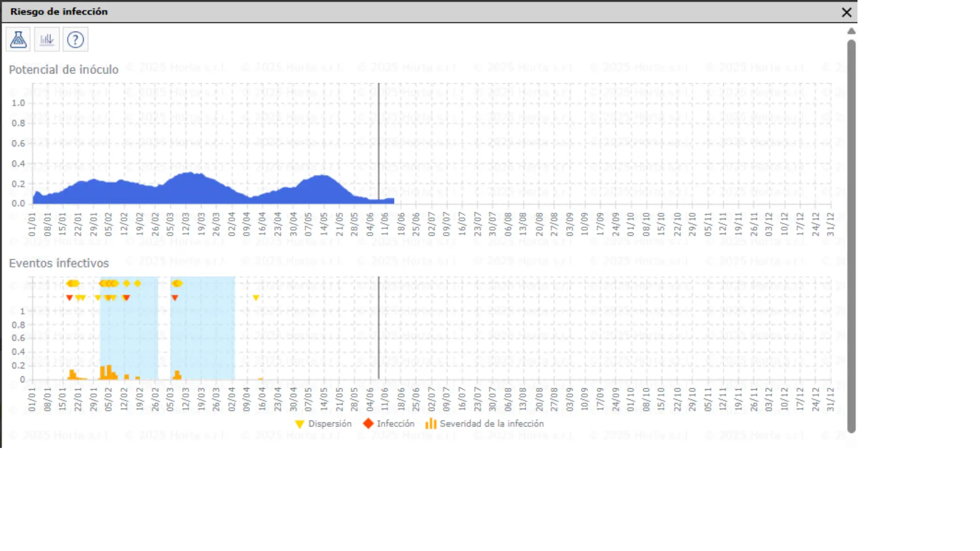
Task: Click the '31/12' label on events axis
Action: pyautogui.click(x=830, y=399)
